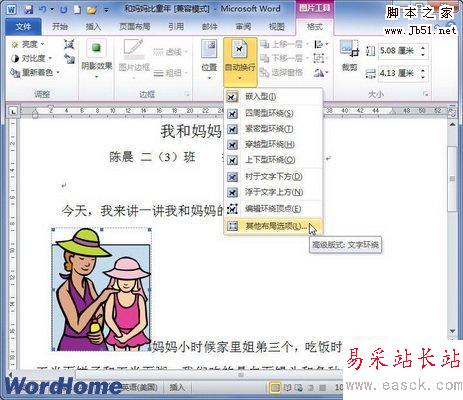Open the 图片边框 picture border dropdown
Viewport: 463px width, 400px height.
pyautogui.click(x=134, y=60)
